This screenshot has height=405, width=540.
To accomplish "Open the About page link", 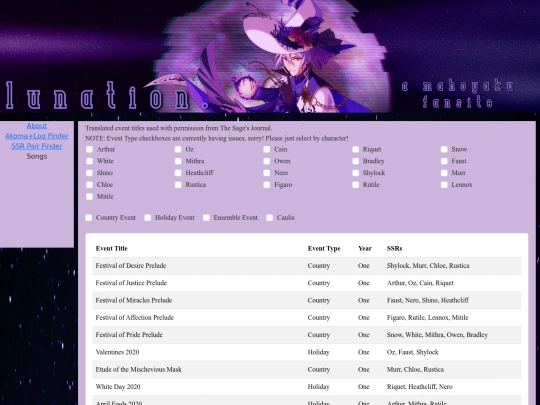I will pos(37,126).
